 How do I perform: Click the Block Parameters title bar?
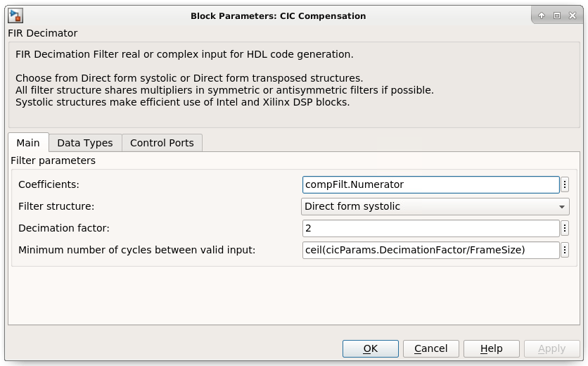pos(278,15)
